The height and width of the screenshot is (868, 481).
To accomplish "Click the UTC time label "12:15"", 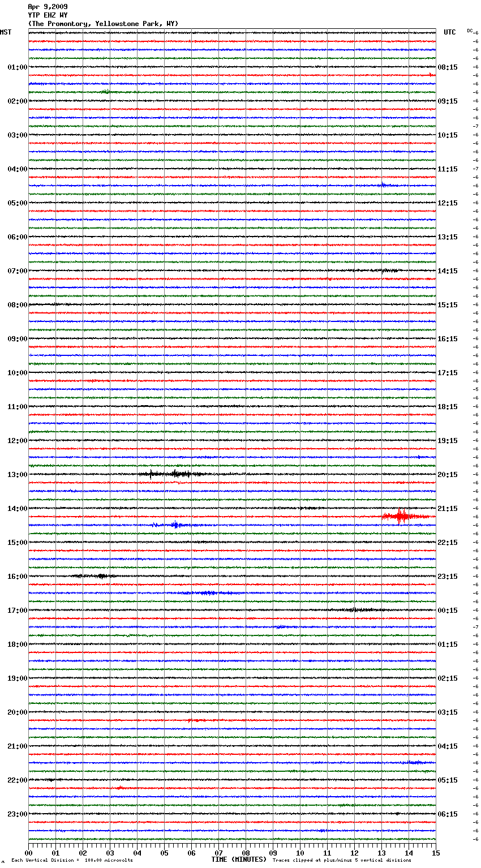I will 448,203.
